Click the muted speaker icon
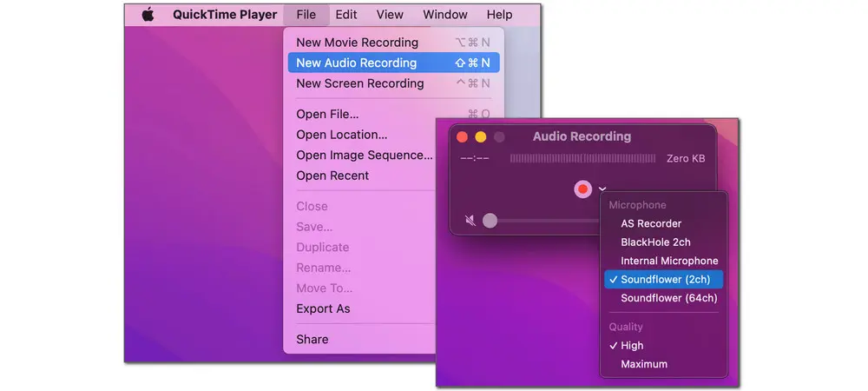Image resolution: width=868 pixels, height=391 pixels. (x=470, y=221)
